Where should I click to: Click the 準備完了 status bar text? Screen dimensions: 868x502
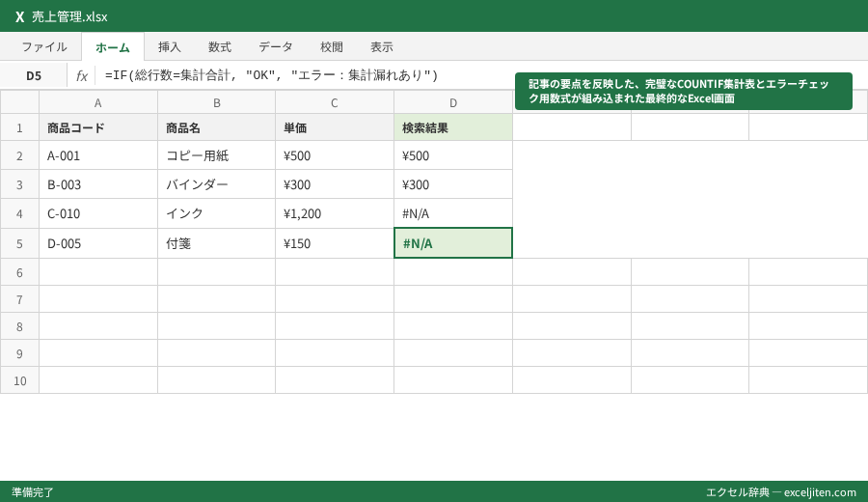tap(33, 492)
